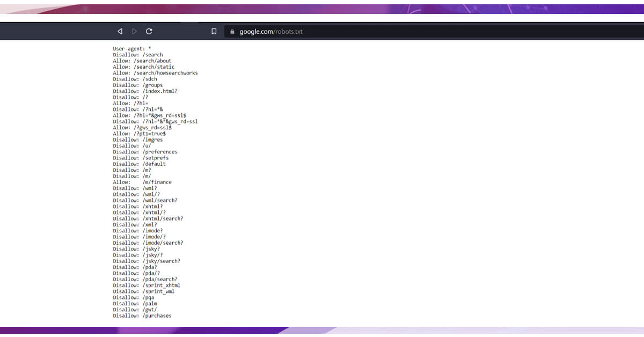Viewport: 644px width, 337px height.
Task: Click the 'User-agent: *' line
Action: (132, 49)
